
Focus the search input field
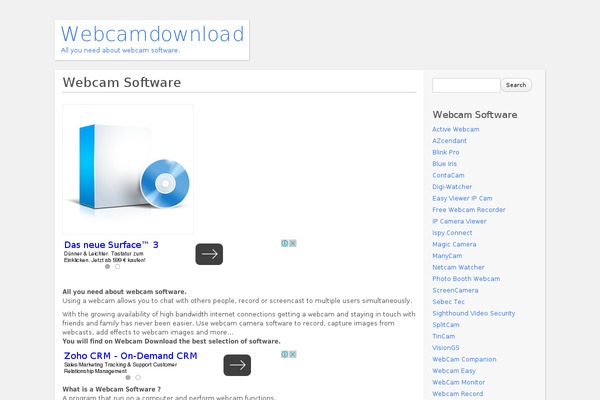[x=466, y=85]
